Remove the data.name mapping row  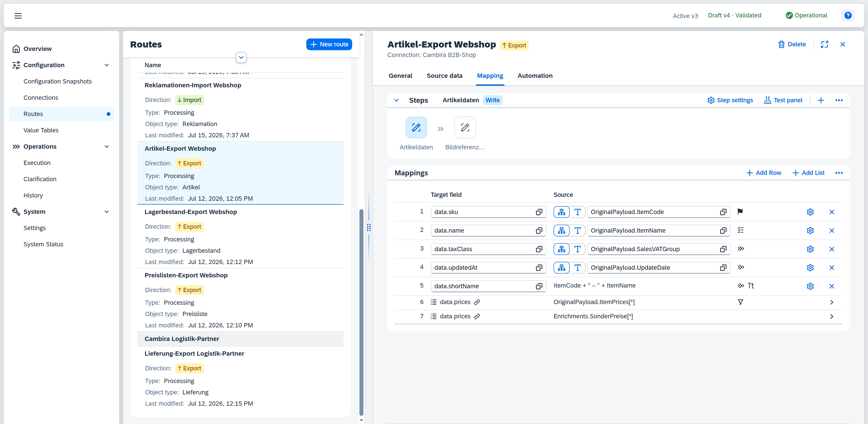(x=832, y=230)
